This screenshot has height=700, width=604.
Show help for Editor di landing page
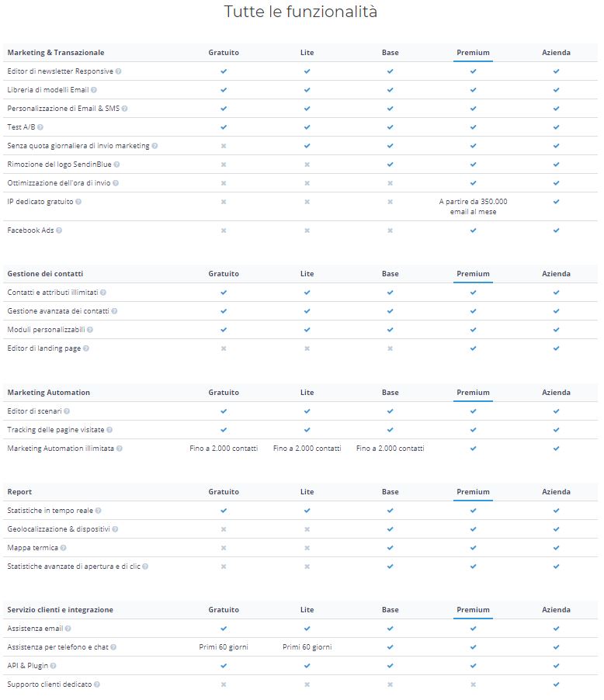coord(86,348)
